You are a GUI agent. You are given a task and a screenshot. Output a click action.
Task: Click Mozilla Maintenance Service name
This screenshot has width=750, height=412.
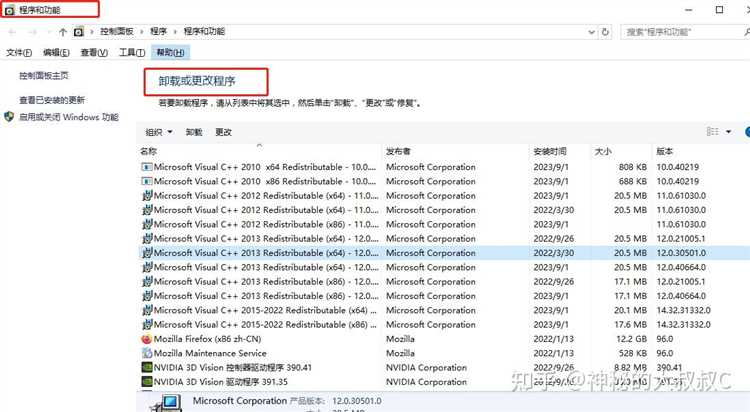click(210, 353)
